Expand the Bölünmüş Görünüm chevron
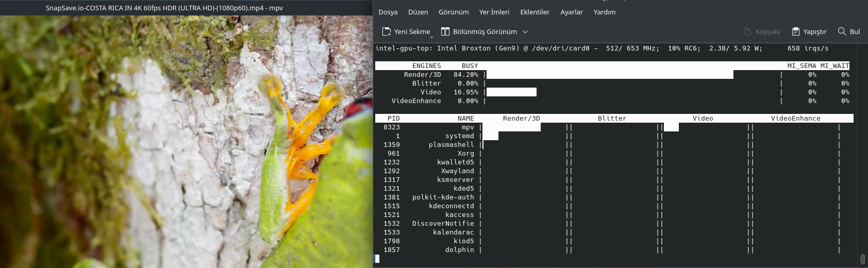 tap(525, 31)
